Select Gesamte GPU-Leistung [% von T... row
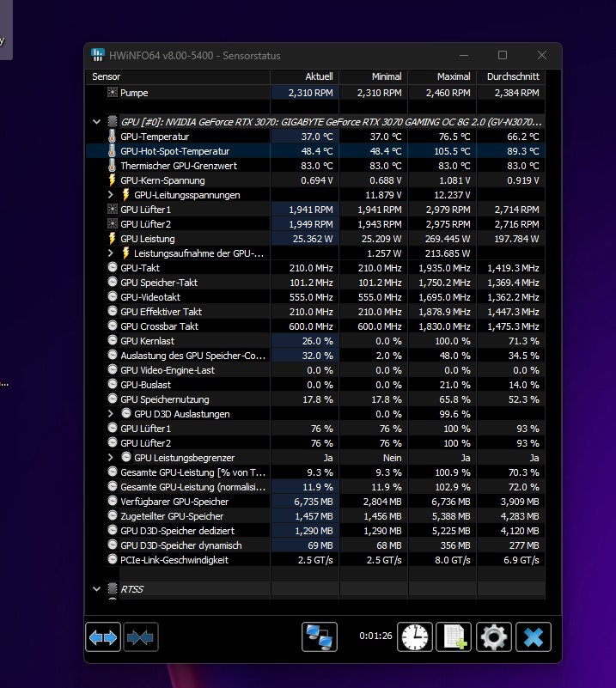This screenshot has height=688, width=616. (193, 472)
